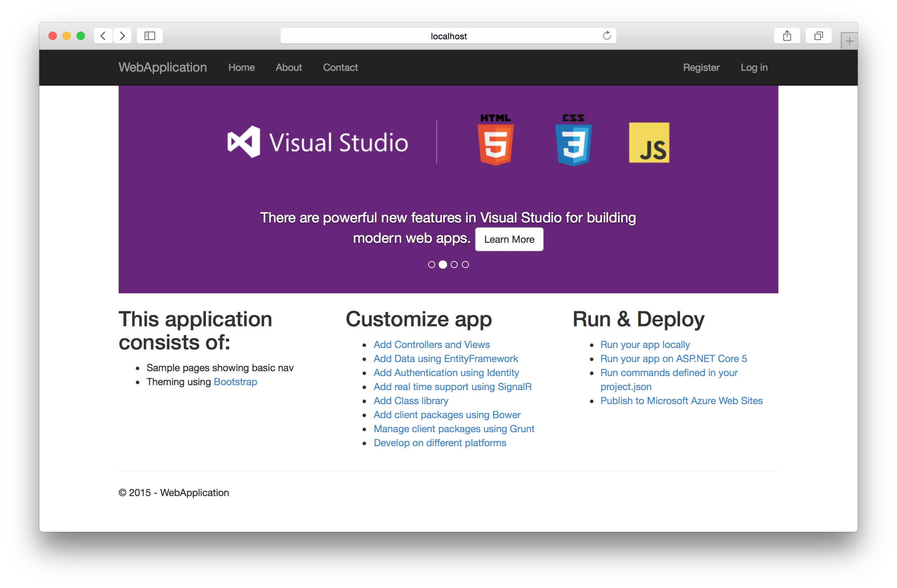Click the CSS3 logo in the carousel
Screen dimensions: 897x588
(574, 139)
